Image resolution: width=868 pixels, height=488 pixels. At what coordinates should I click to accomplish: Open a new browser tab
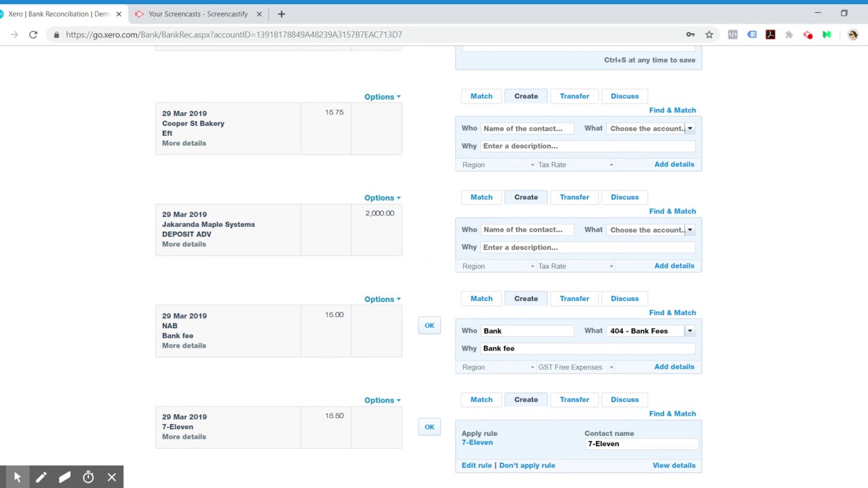(x=281, y=14)
